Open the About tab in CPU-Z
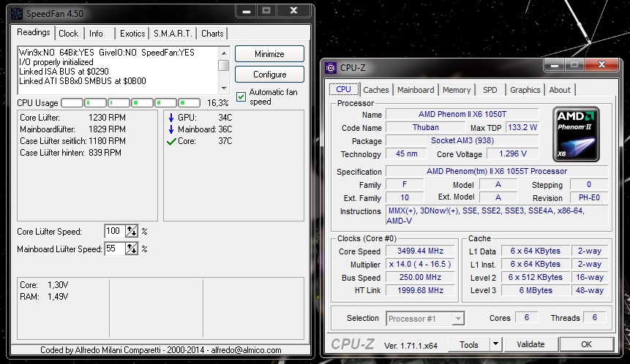The height and width of the screenshot is (364, 630). (560, 90)
